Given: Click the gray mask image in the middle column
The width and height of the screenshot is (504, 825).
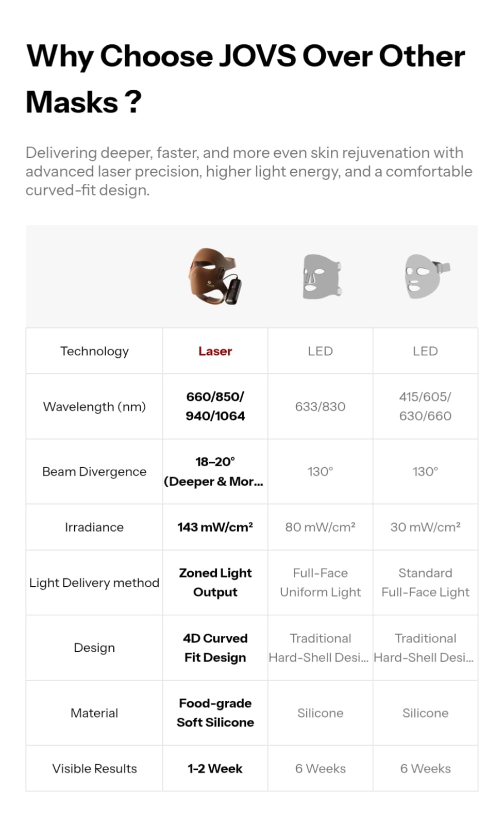Looking at the screenshot, I should 322,276.
